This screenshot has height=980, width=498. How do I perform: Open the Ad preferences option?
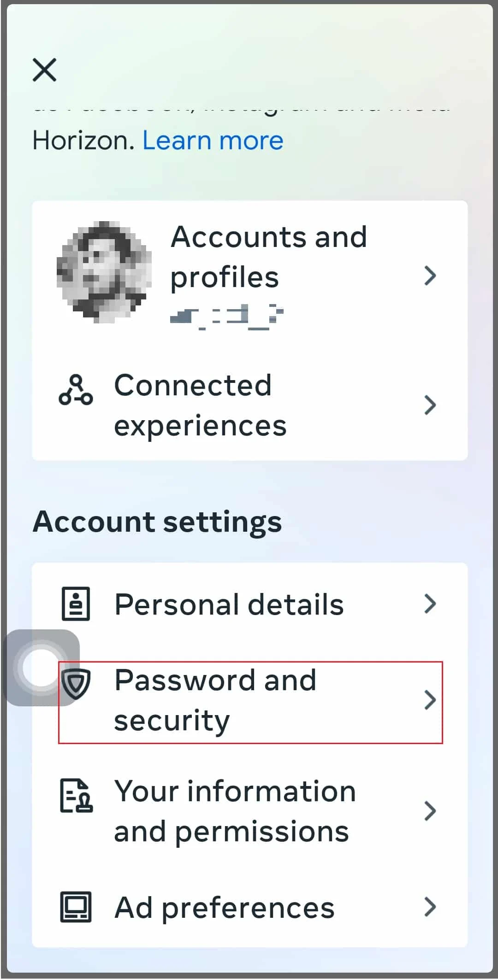coord(249,907)
